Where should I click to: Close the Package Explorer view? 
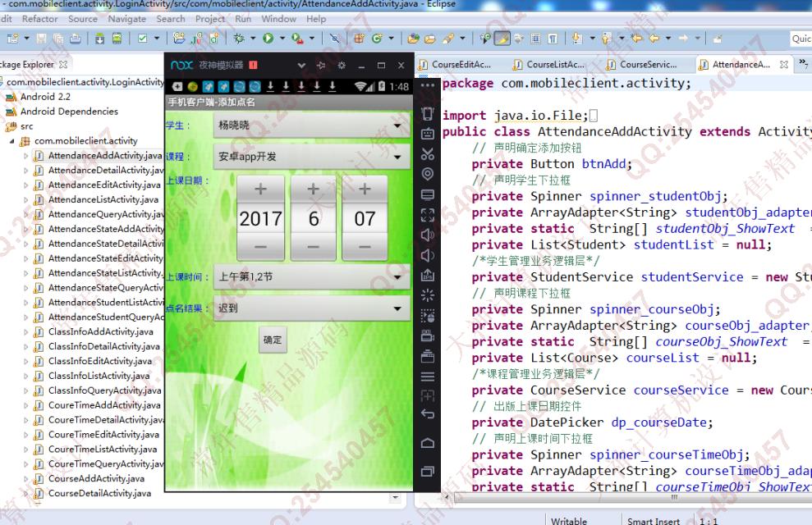click(x=63, y=65)
